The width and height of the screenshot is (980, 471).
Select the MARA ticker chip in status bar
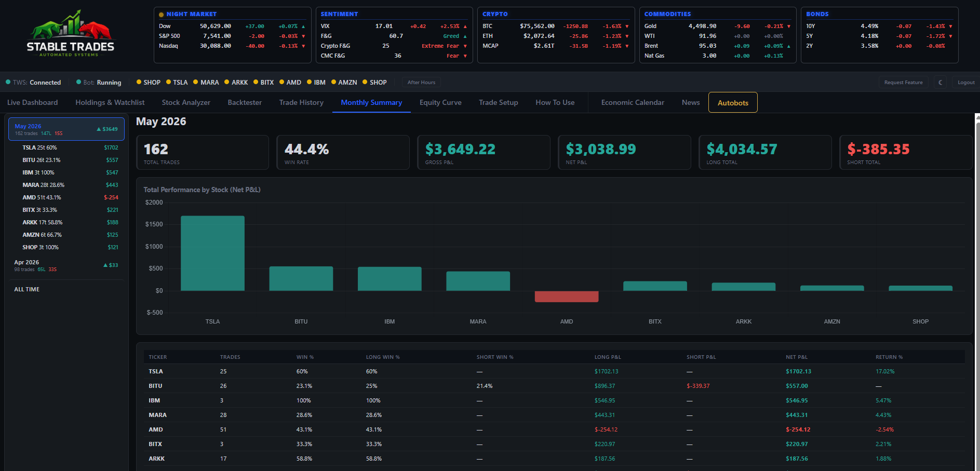[206, 82]
